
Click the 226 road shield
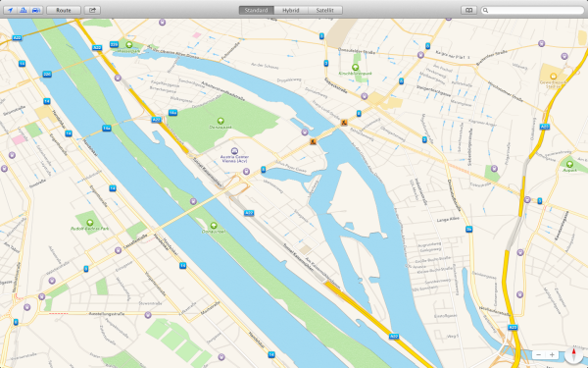click(47, 74)
